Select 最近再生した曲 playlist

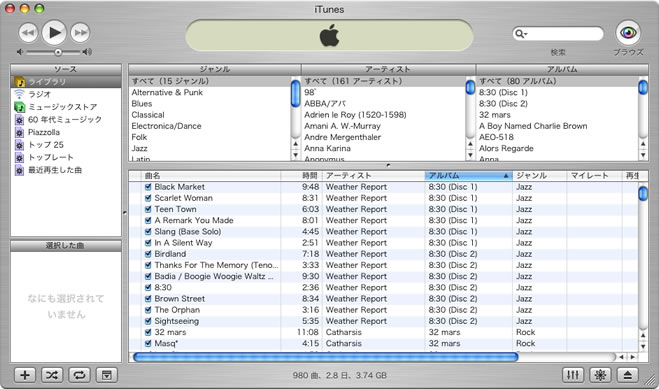point(66,170)
